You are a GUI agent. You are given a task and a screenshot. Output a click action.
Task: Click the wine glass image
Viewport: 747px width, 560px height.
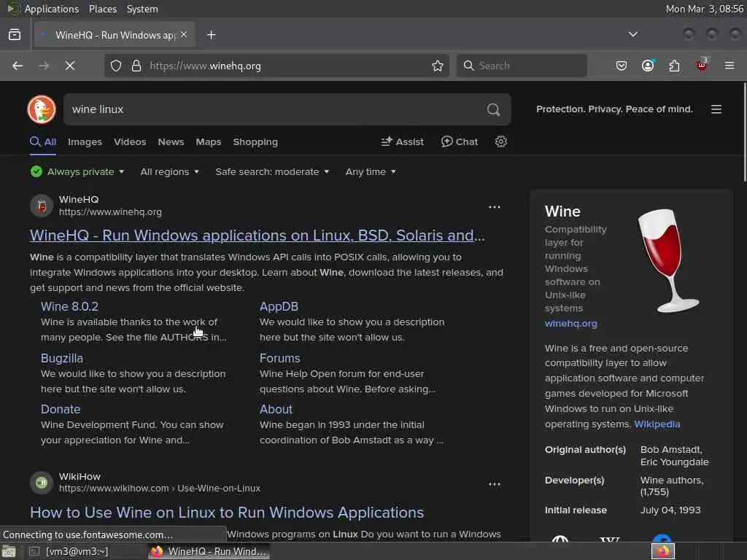click(x=668, y=260)
